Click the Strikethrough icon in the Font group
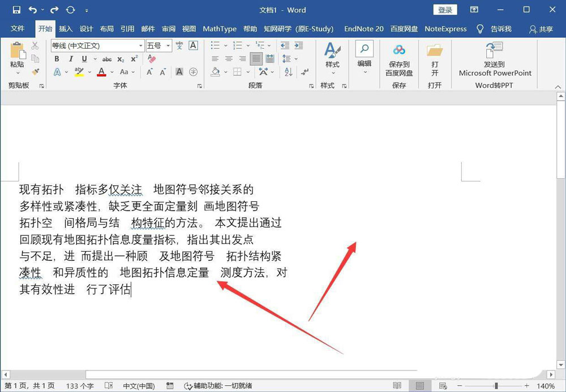Image resolution: width=566 pixels, height=392 pixels. pyautogui.click(x=109, y=59)
